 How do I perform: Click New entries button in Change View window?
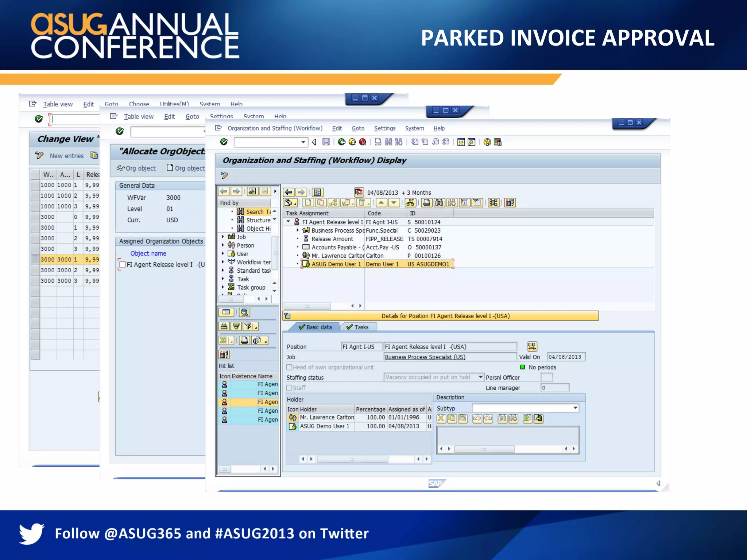tap(66, 156)
